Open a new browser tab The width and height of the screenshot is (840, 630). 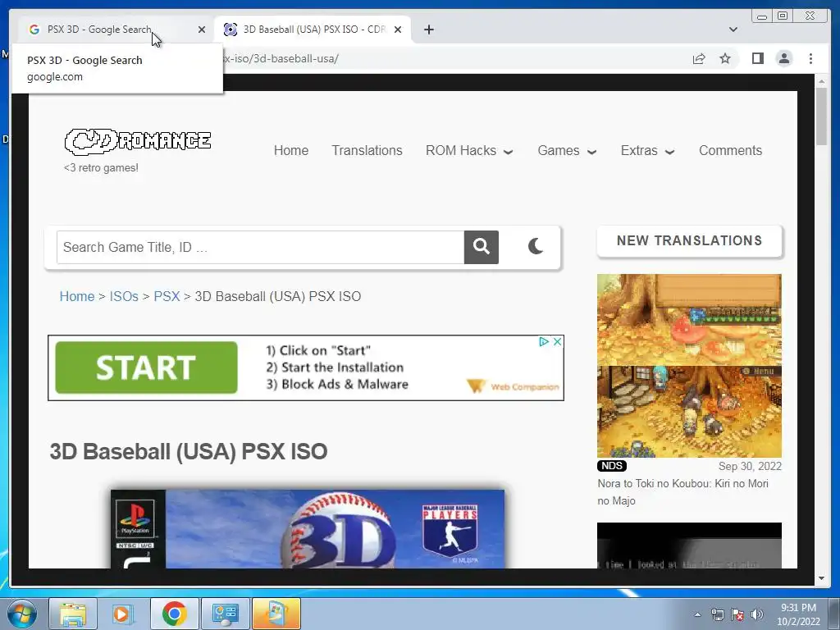click(428, 30)
